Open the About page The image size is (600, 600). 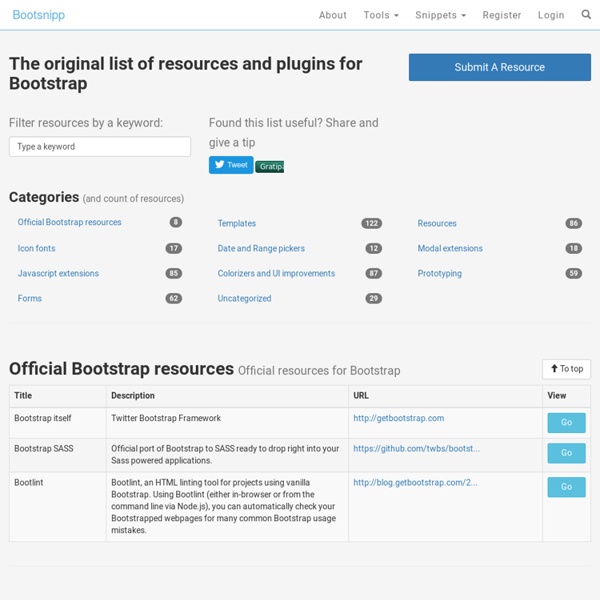click(333, 15)
